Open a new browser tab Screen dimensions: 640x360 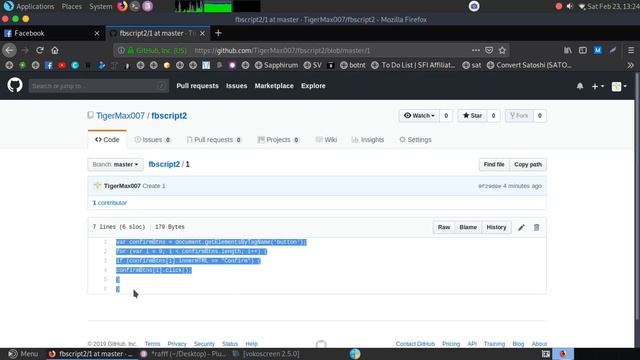click(218, 33)
